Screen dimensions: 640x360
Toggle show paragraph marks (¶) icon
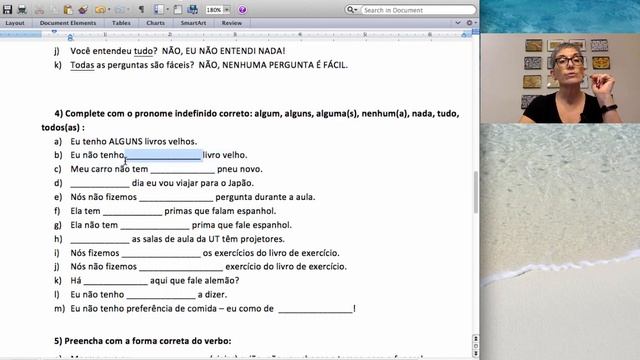[x=141, y=9]
